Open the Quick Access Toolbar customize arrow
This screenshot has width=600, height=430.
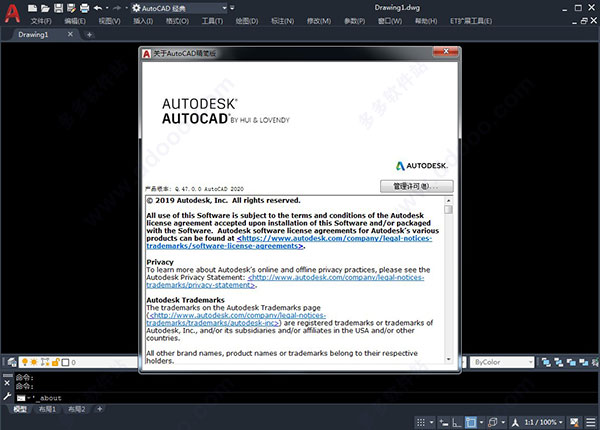pyautogui.click(x=232, y=8)
